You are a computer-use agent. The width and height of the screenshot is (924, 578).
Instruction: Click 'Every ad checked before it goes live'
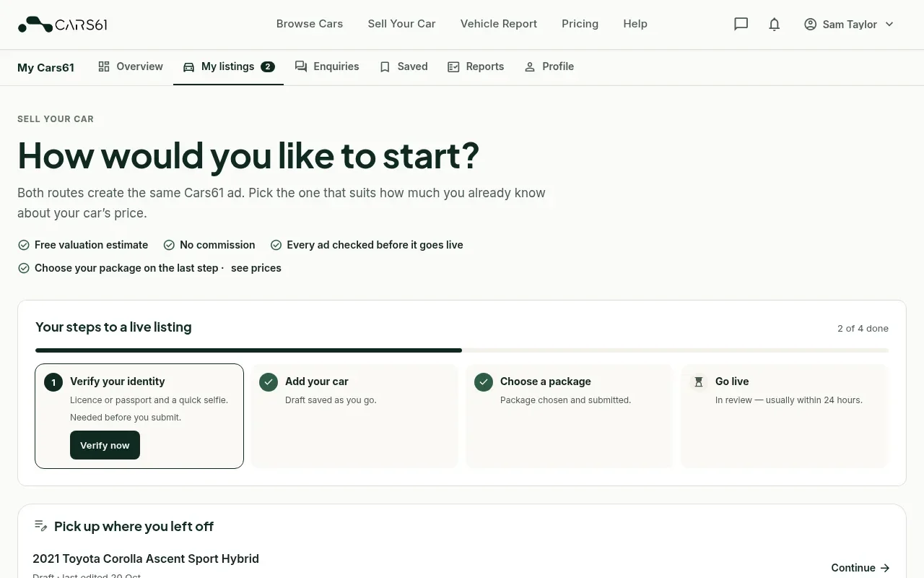pyautogui.click(x=375, y=245)
